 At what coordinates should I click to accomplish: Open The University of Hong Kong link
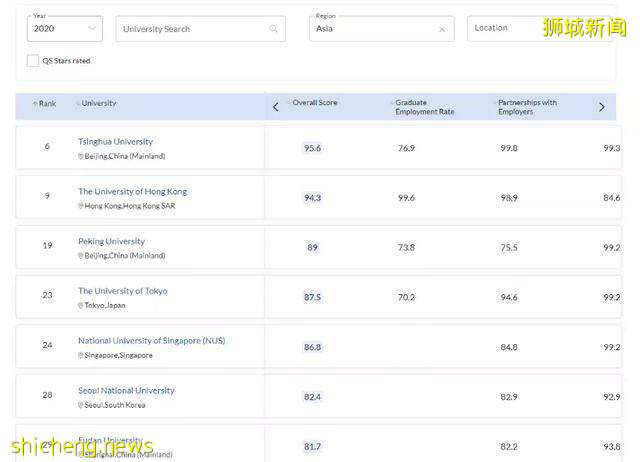[x=132, y=192]
